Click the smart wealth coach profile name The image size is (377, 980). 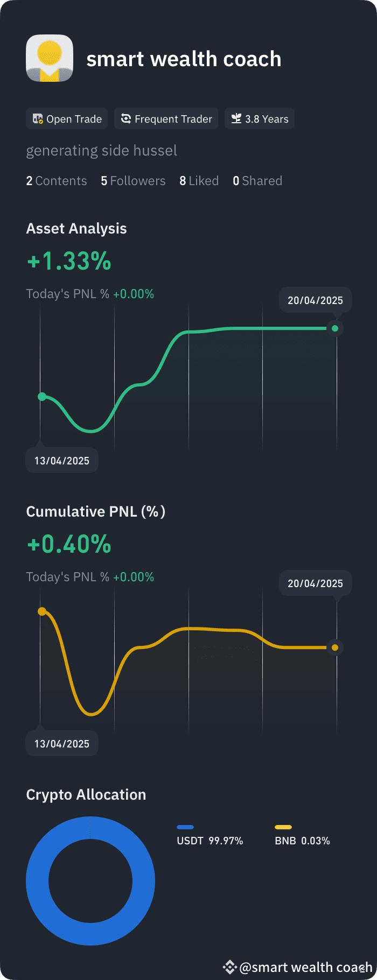(184, 59)
